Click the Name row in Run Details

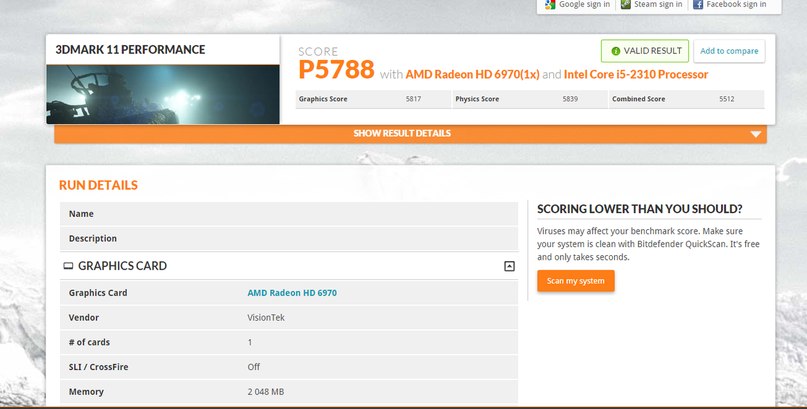289,214
